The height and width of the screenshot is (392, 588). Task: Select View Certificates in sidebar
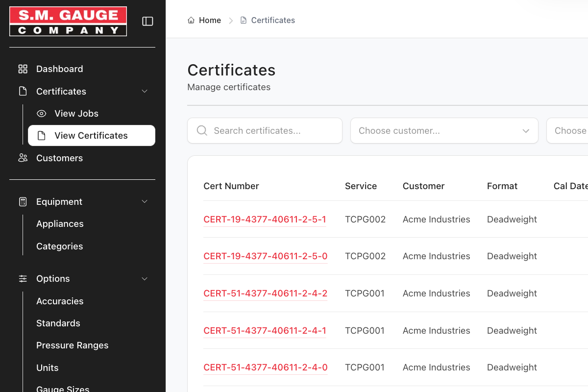click(x=92, y=136)
